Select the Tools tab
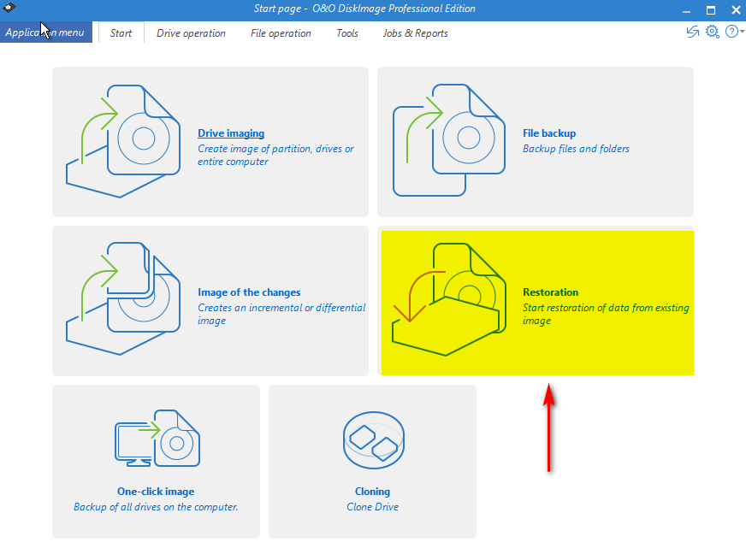This screenshot has height=560, width=746. pos(347,33)
